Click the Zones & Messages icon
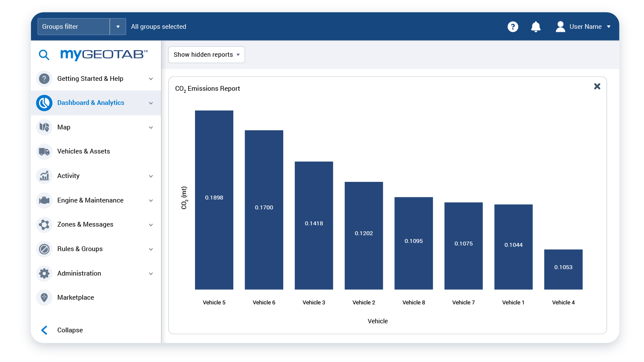Viewport: 644px width, 362px height. [x=44, y=224]
